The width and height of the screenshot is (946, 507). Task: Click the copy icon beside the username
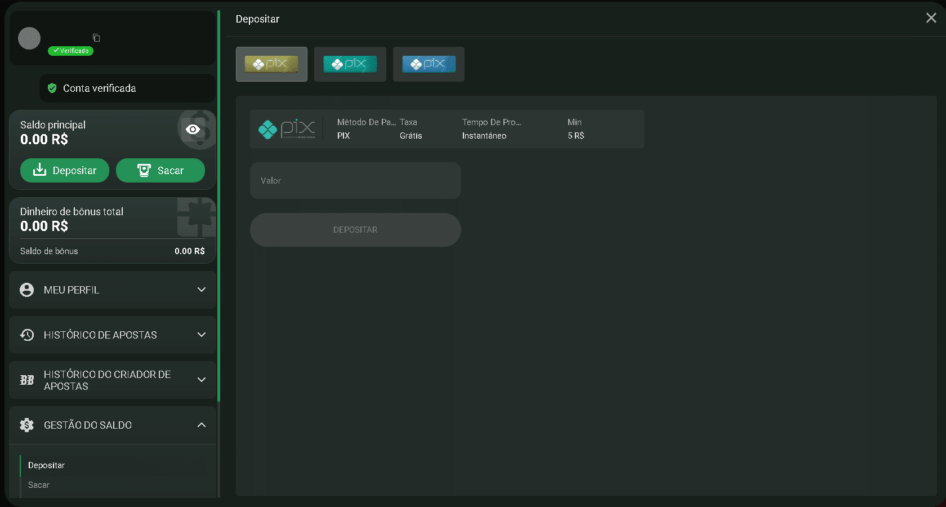click(96, 38)
